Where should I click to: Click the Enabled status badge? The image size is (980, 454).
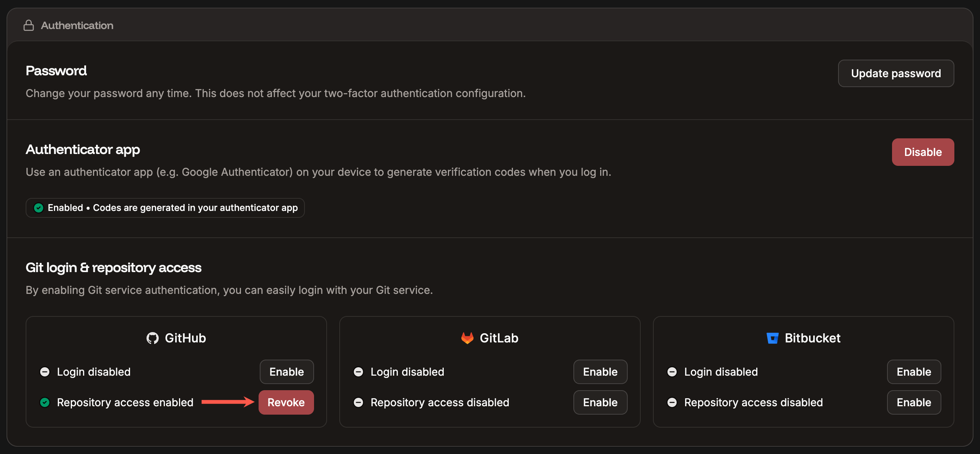(x=165, y=208)
